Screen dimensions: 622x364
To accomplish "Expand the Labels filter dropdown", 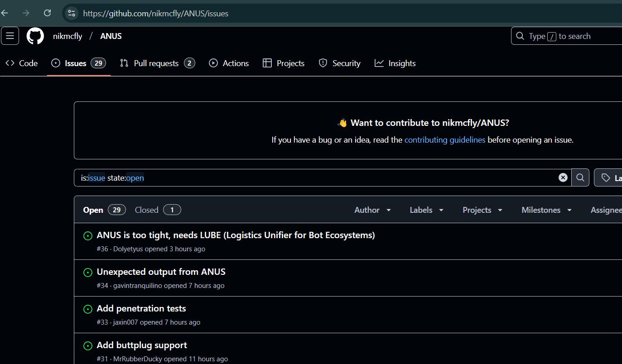I will point(426,210).
